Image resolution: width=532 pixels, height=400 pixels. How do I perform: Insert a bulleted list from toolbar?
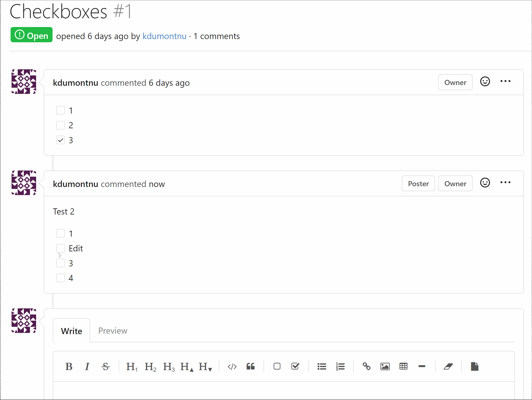(322, 367)
